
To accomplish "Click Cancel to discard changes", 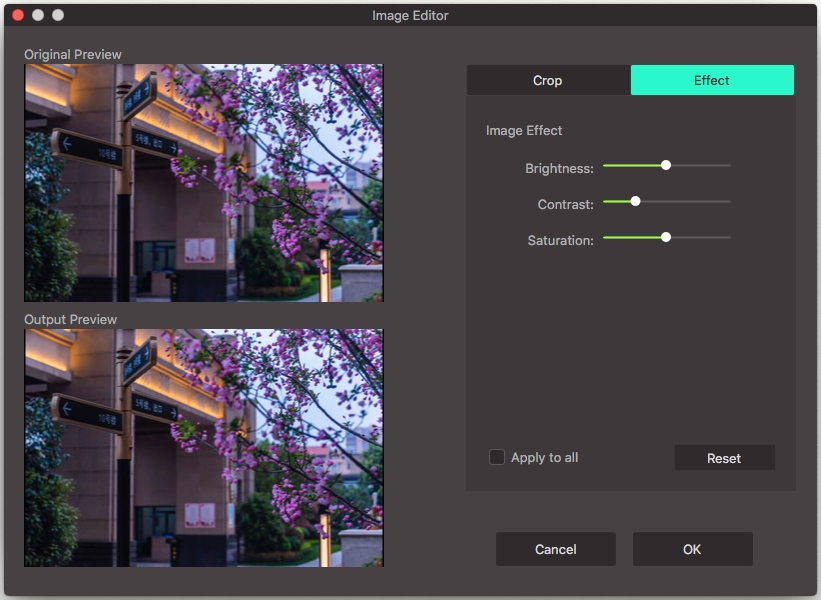I will (555, 549).
